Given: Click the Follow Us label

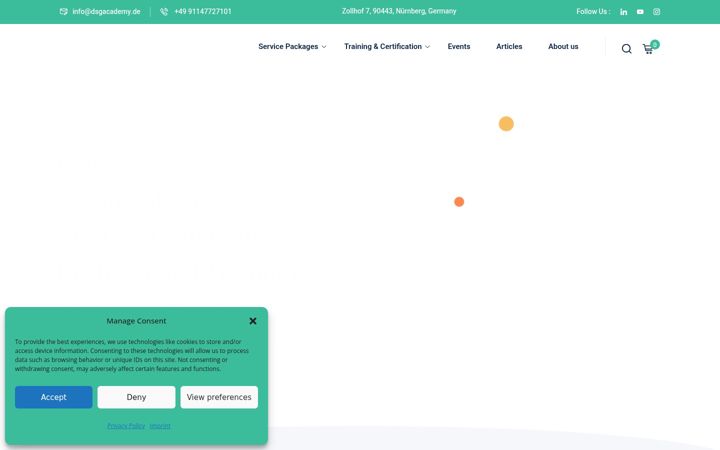Looking at the screenshot, I should tap(593, 11).
